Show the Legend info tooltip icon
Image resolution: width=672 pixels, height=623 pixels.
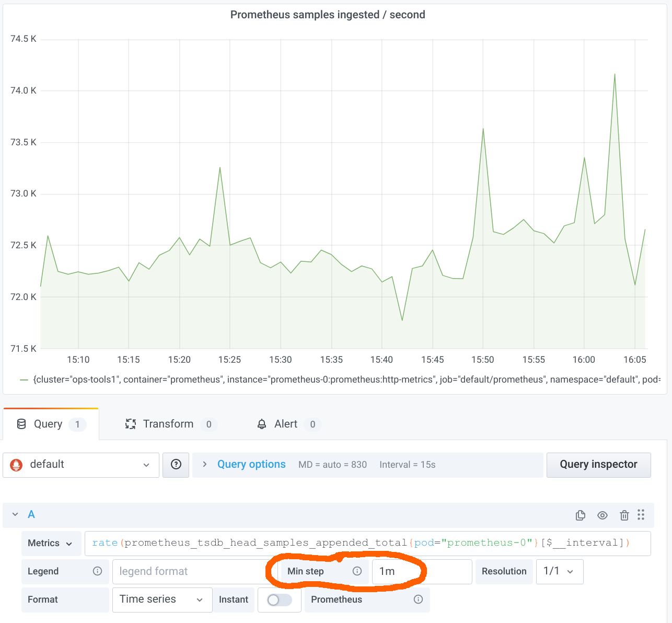point(97,571)
